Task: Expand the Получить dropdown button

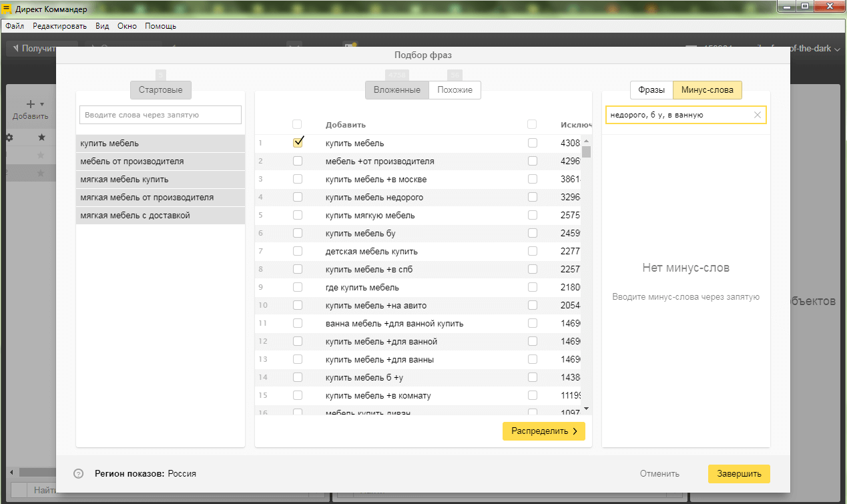Action: 40,49
